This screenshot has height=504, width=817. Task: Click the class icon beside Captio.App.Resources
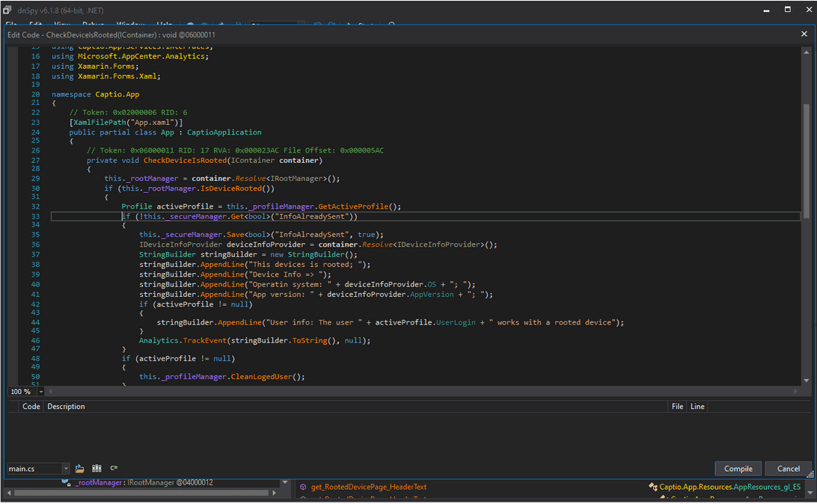coord(653,488)
